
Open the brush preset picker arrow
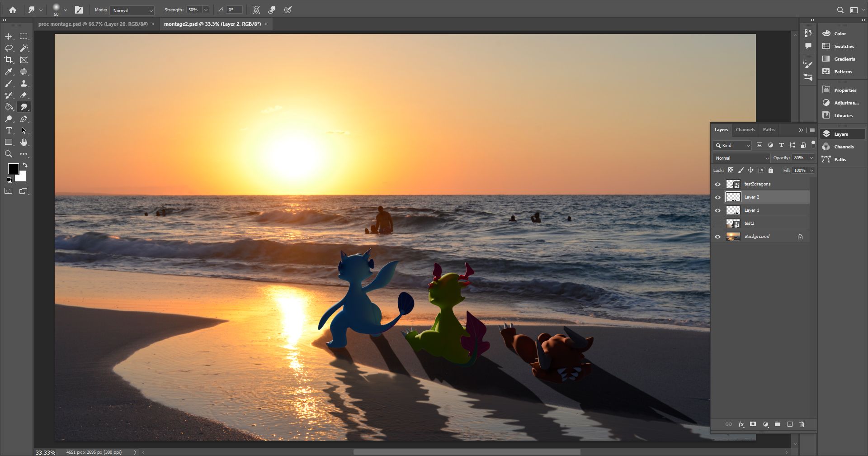coord(66,10)
